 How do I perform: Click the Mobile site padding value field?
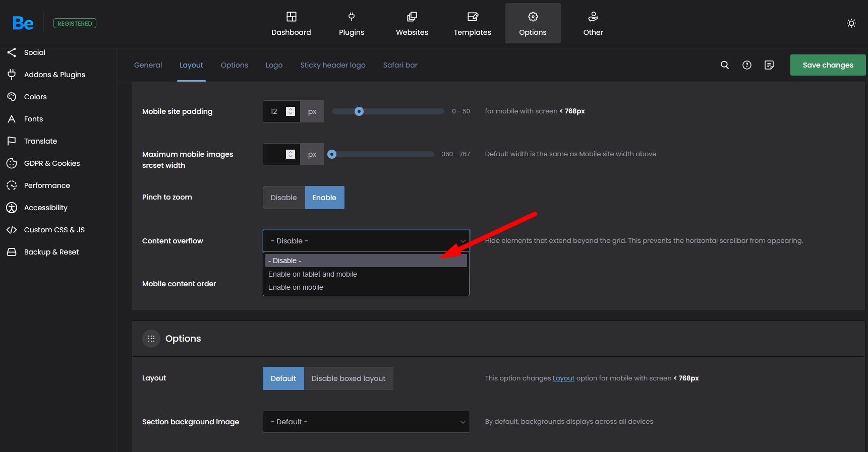pyautogui.click(x=281, y=111)
